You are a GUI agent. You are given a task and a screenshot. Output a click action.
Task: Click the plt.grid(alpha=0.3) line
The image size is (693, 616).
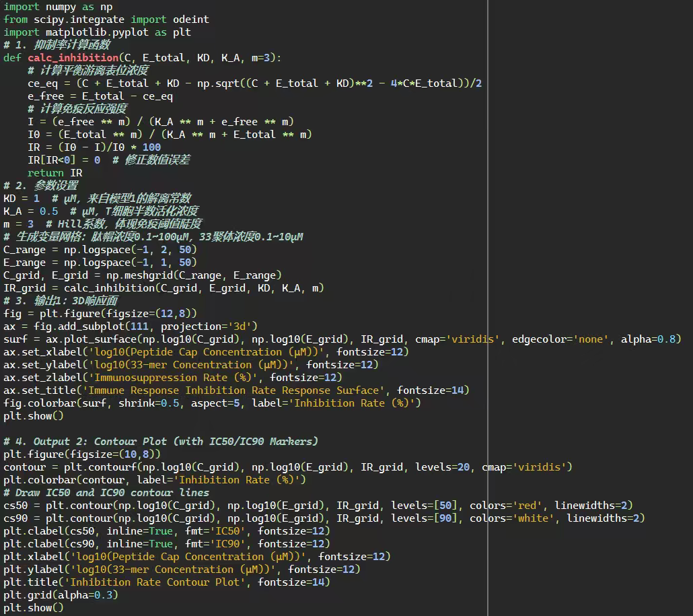click(x=61, y=595)
